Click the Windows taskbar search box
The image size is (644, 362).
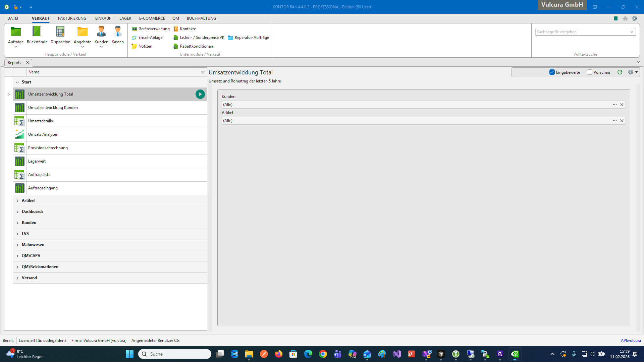[x=174, y=354]
